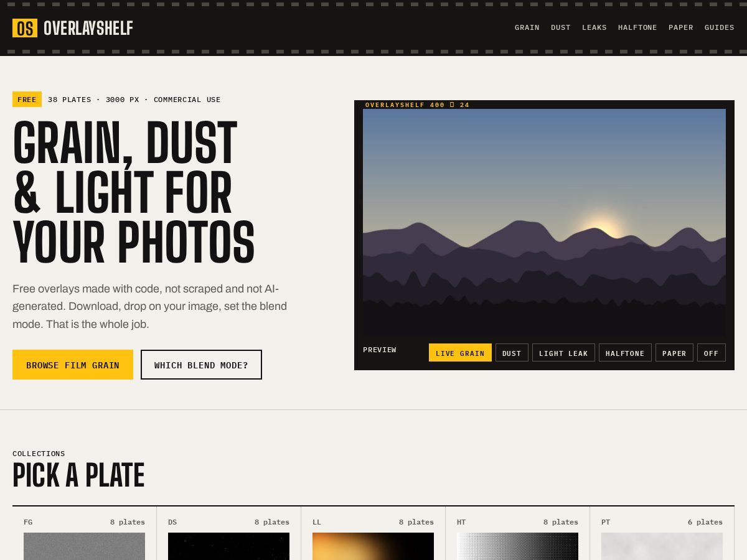Click the Which Blend Mode? button
This screenshot has height=560, width=747.
(x=201, y=365)
